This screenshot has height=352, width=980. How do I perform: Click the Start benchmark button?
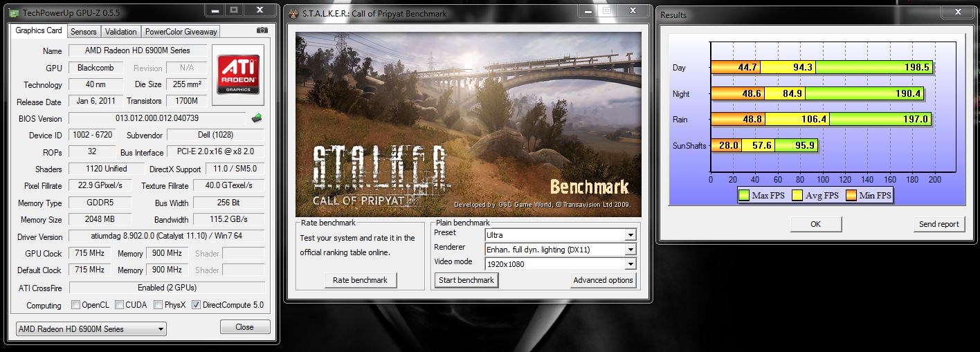466,280
